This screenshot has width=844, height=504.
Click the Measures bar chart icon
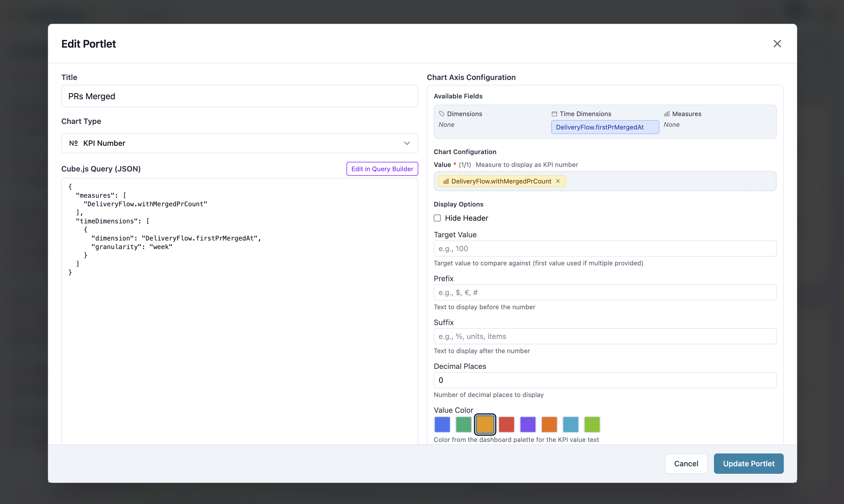(667, 114)
